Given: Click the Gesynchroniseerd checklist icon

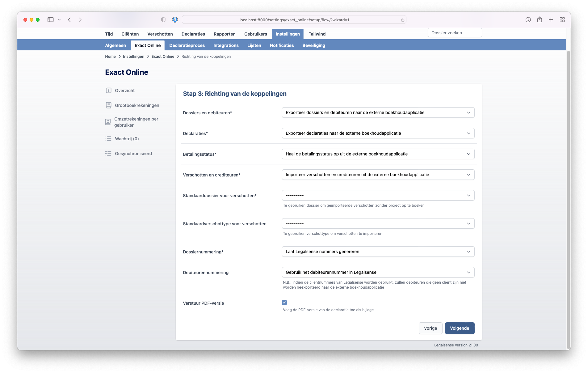Looking at the screenshot, I should (x=108, y=154).
